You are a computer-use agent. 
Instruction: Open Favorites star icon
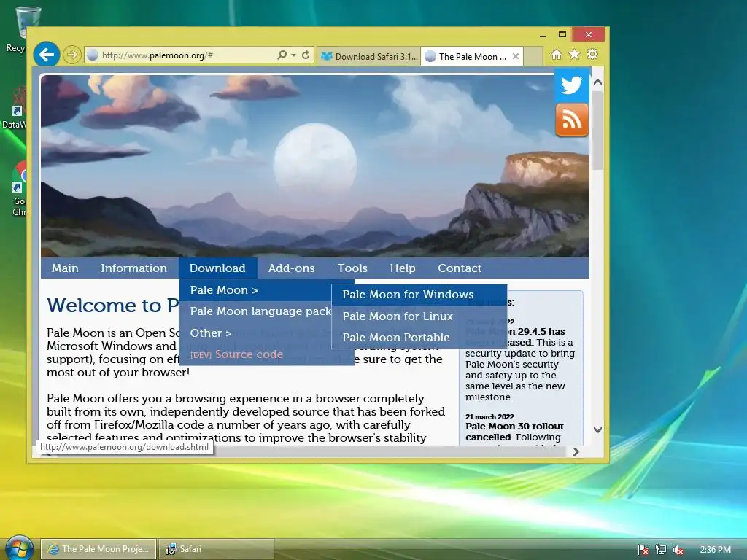[575, 55]
